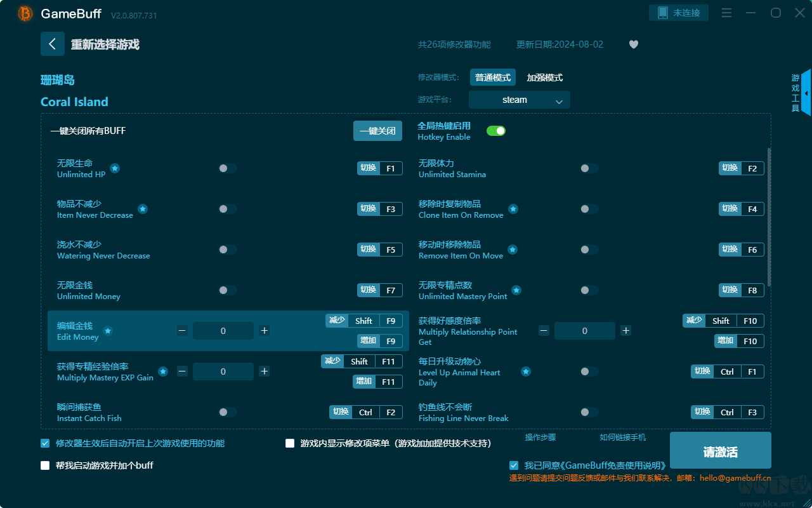Open the hamburger menu icon
Viewport: 812px width, 508px height.
point(727,13)
